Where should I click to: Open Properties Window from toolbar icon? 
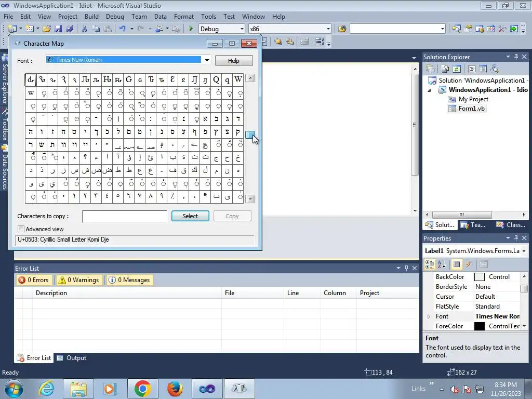click(x=468, y=29)
